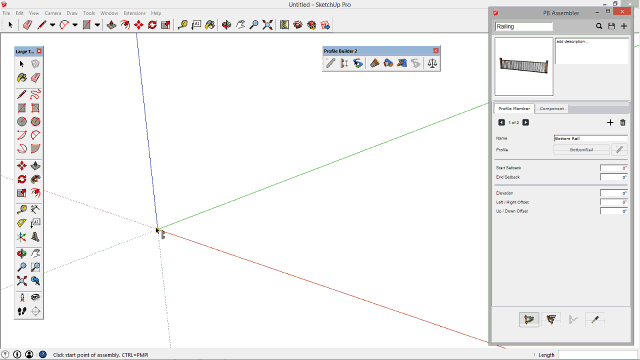640x360 pixels.
Task: Go to next profile member arrow
Action: (x=526, y=122)
